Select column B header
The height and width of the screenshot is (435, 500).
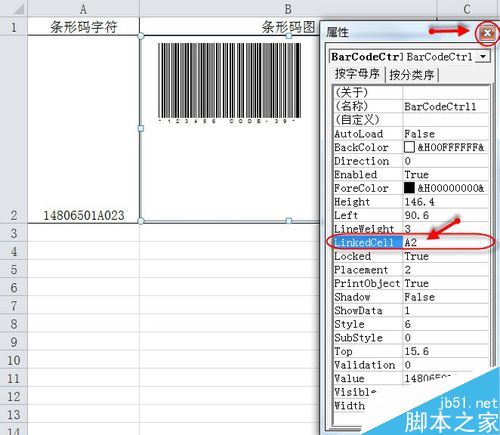[x=288, y=9]
